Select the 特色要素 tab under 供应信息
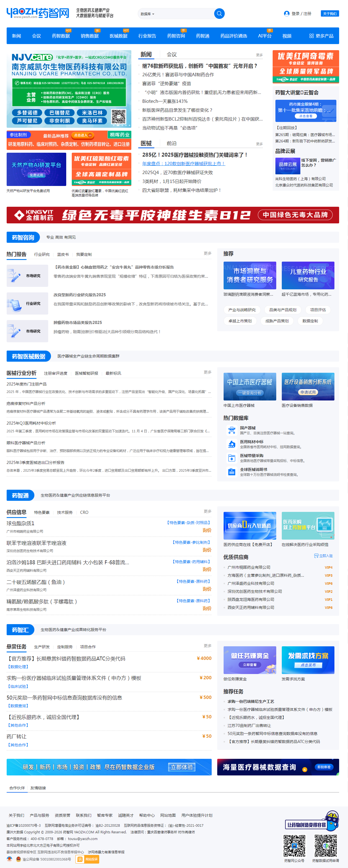The width and height of the screenshot is (348, 868). (x=42, y=512)
